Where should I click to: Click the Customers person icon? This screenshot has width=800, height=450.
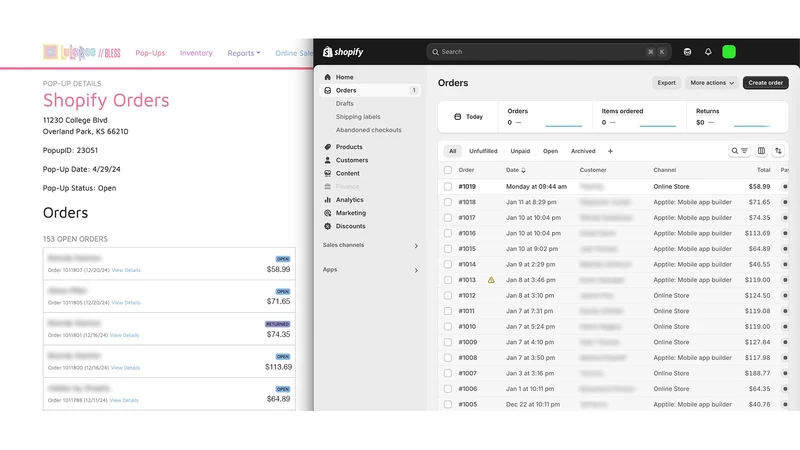pos(328,160)
